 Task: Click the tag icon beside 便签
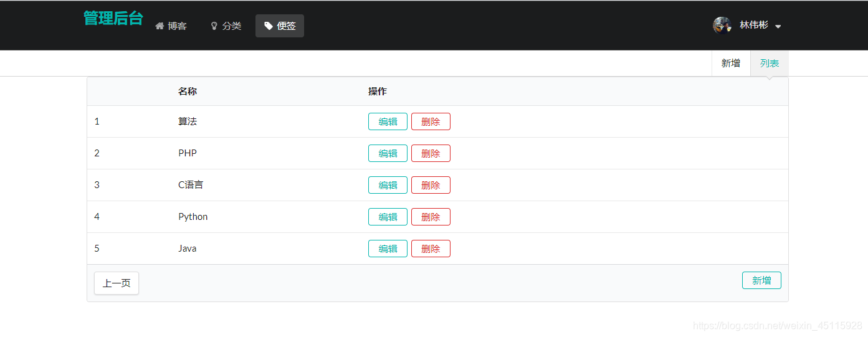[x=269, y=26]
